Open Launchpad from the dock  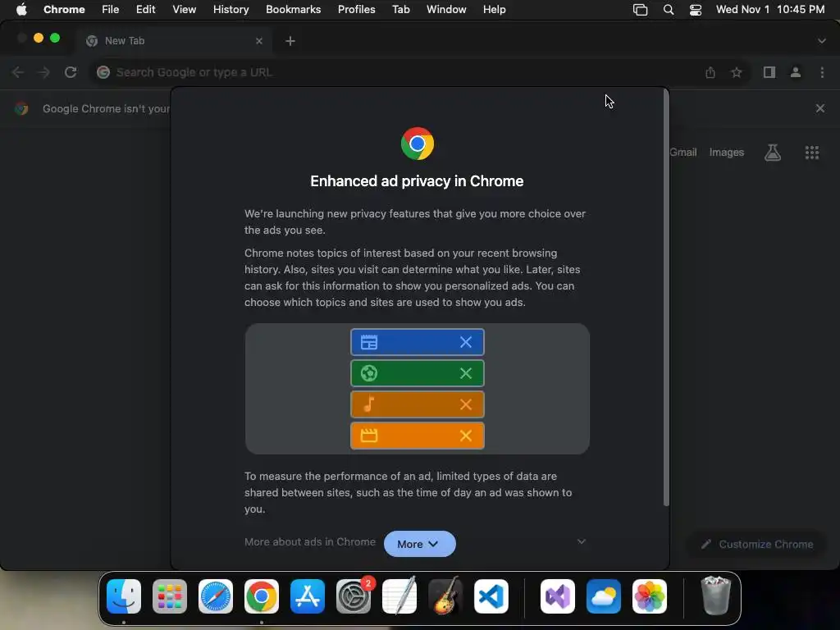pos(170,596)
